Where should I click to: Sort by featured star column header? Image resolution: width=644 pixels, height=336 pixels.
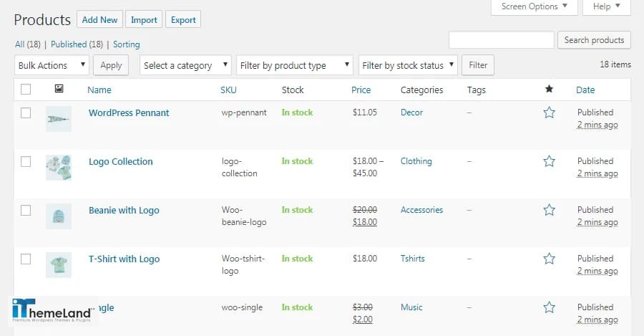549,89
